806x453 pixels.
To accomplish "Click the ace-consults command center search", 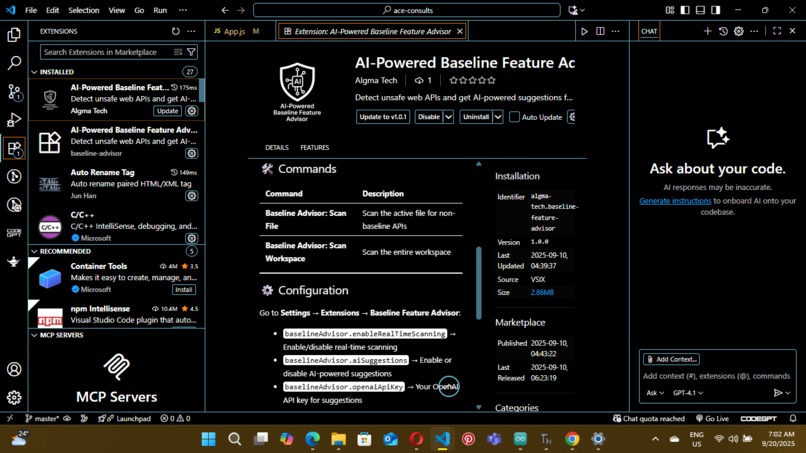I will (407, 10).
